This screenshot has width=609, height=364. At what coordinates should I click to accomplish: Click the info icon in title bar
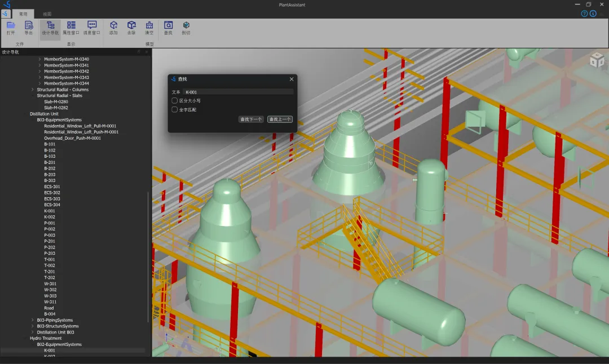[x=593, y=14]
